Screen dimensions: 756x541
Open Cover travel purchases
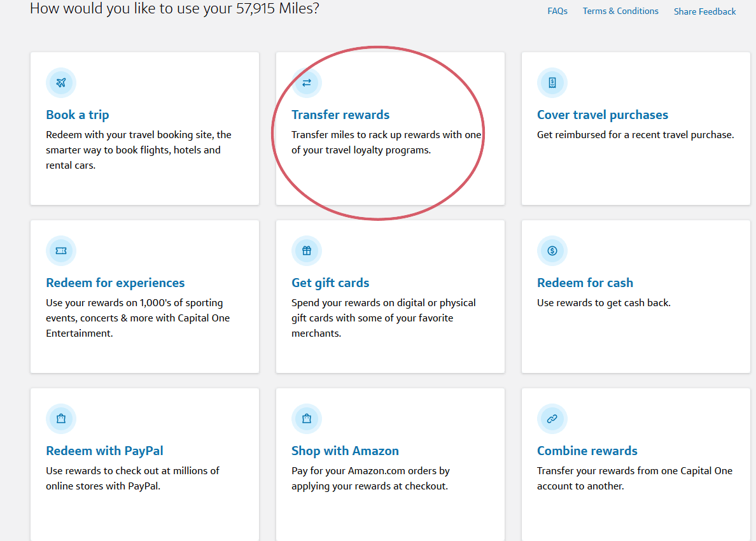pos(602,115)
